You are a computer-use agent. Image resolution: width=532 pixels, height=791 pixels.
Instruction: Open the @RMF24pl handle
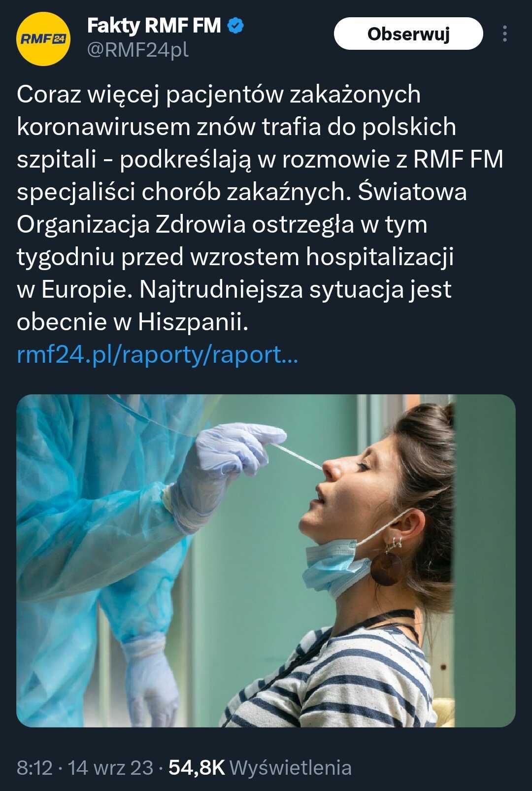(137, 50)
